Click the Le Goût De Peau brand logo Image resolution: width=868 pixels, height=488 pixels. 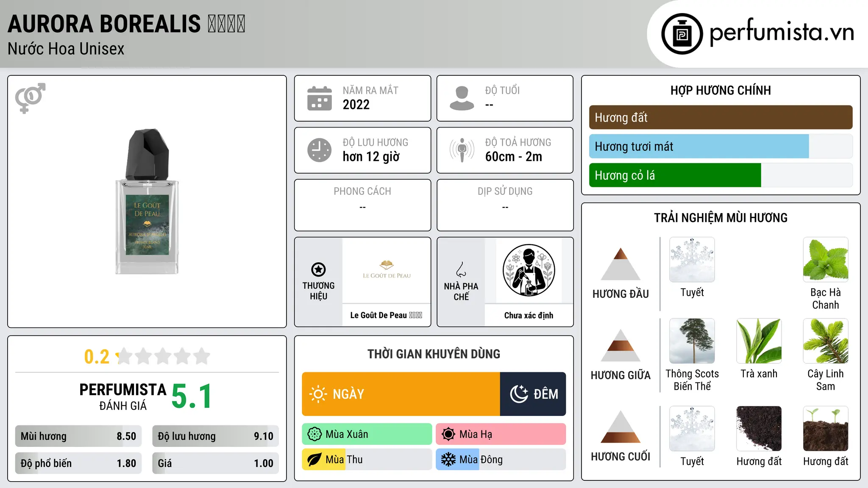point(387,270)
